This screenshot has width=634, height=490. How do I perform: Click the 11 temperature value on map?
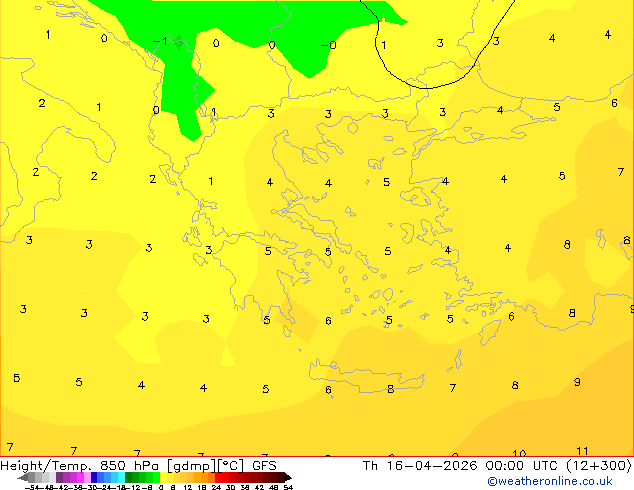coord(582,451)
